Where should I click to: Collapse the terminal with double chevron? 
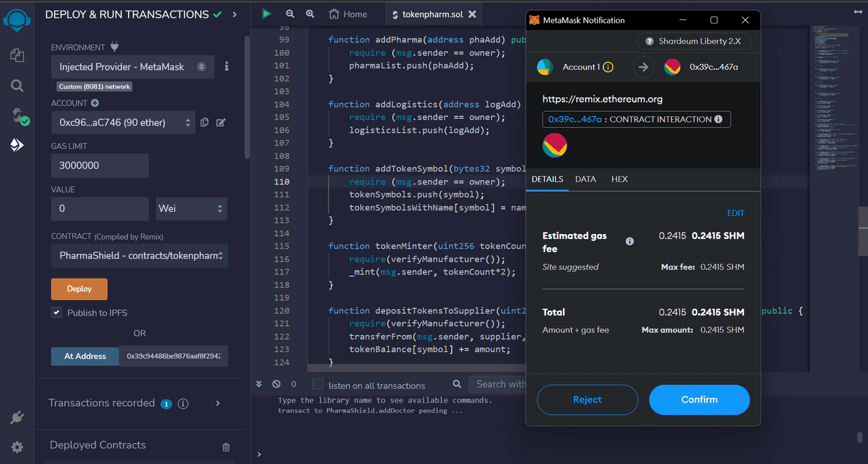259,384
